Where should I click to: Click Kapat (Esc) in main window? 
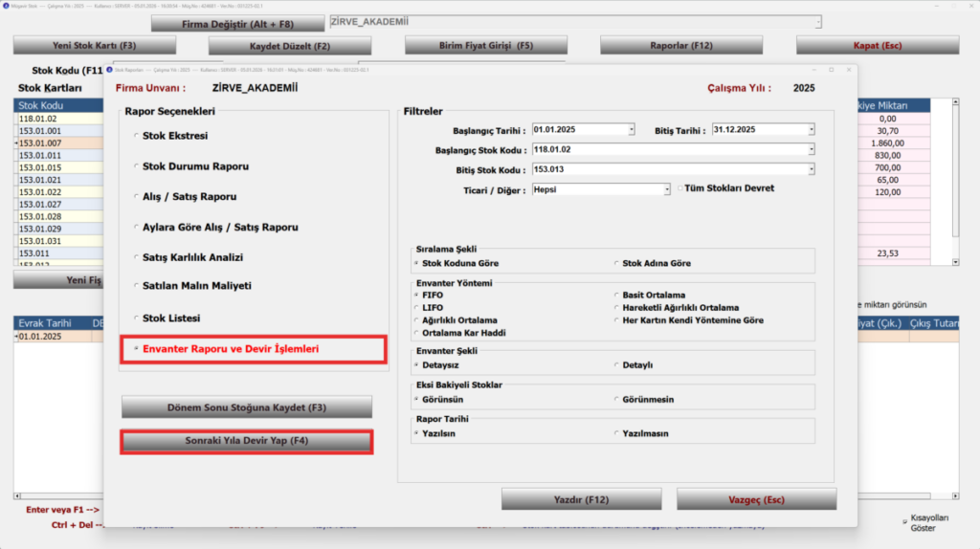click(x=878, y=46)
